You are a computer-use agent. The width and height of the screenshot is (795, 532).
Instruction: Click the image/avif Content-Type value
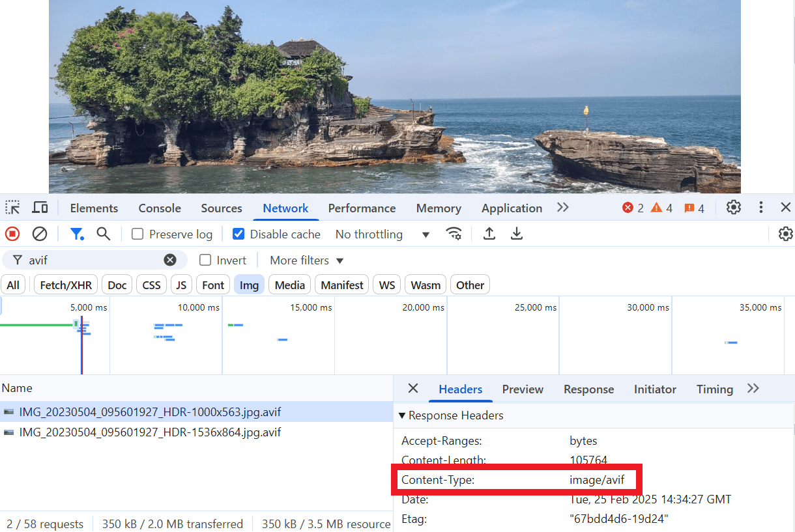click(597, 480)
